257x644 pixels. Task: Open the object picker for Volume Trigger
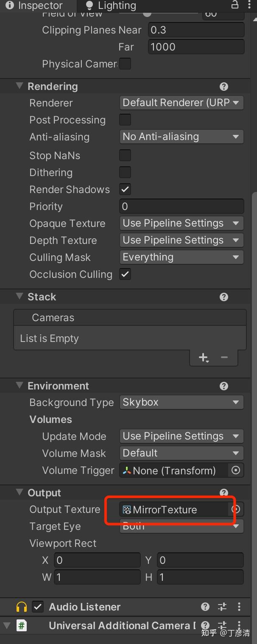point(236,470)
